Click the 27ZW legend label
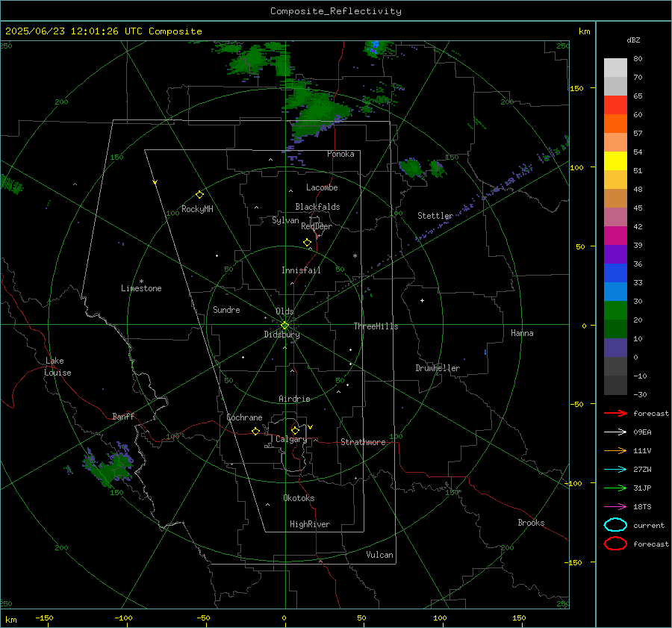This screenshot has height=628, width=672. pos(642,470)
